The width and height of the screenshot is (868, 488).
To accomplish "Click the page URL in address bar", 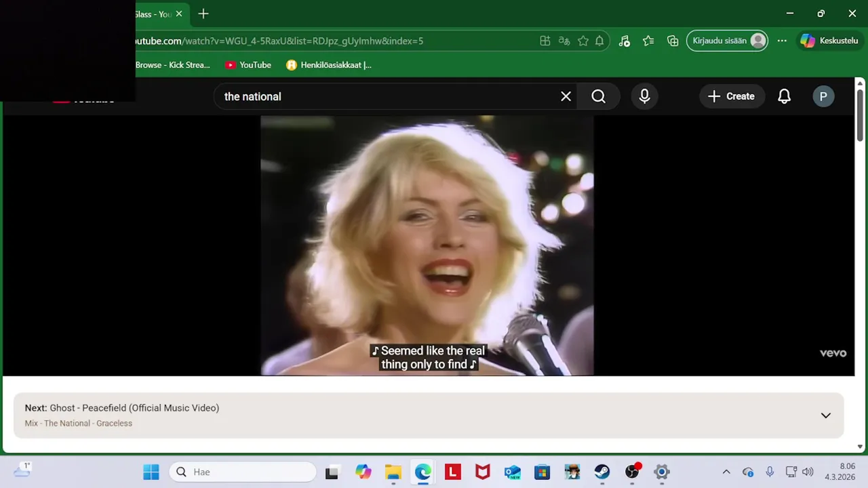I will pyautogui.click(x=279, y=41).
